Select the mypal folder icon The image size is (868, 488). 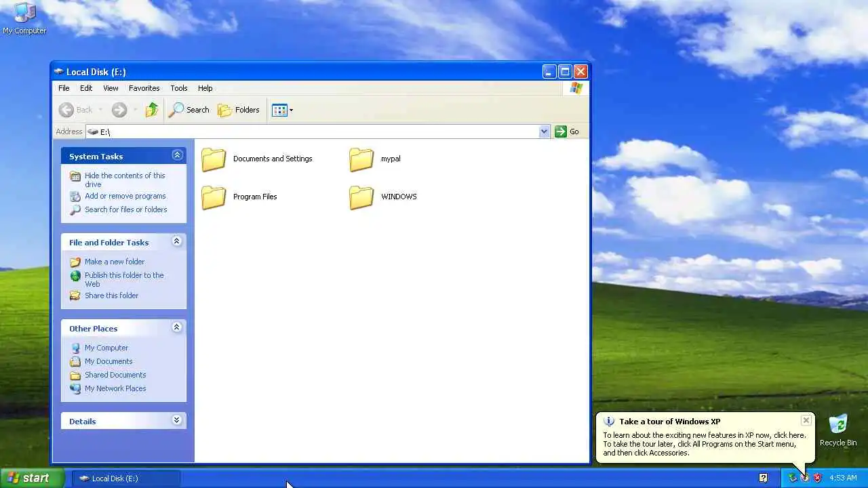pyautogui.click(x=361, y=159)
